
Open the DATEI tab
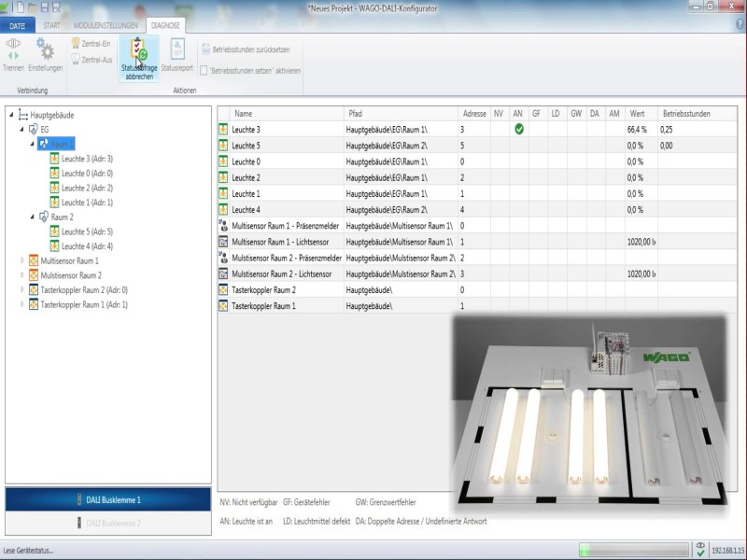[x=17, y=26]
